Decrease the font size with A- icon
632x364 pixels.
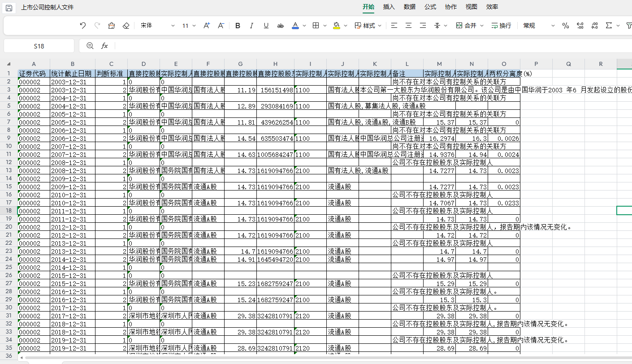point(221,26)
